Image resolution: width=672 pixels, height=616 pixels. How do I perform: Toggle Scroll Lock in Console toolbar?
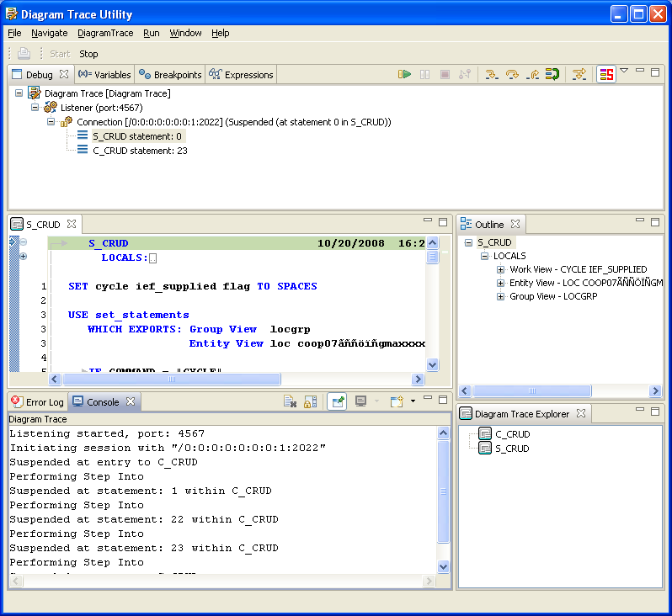[310, 402]
